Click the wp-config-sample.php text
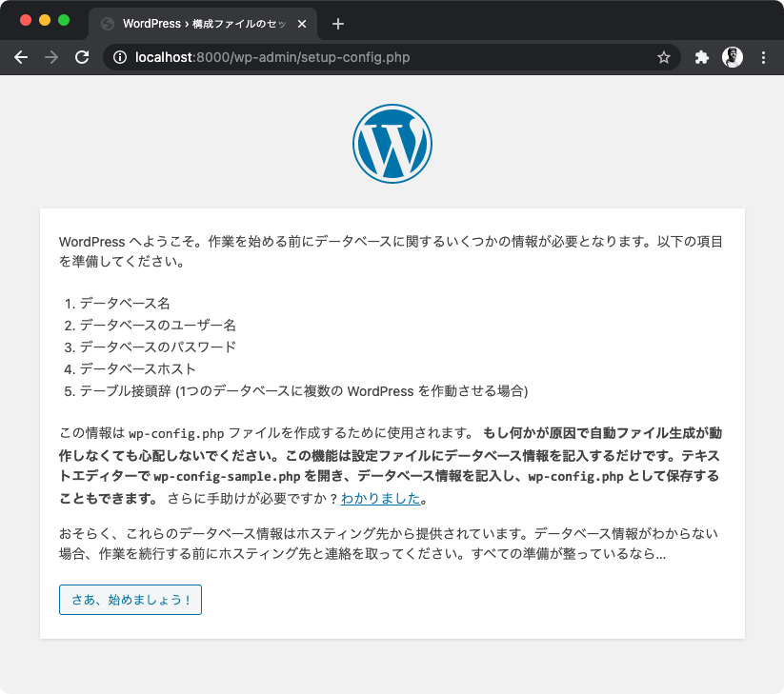Screen dimensions: 784x694 pyautogui.click(x=227, y=477)
